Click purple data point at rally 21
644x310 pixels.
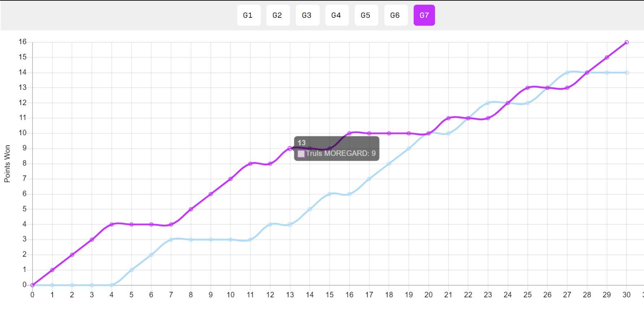tap(448, 118)
